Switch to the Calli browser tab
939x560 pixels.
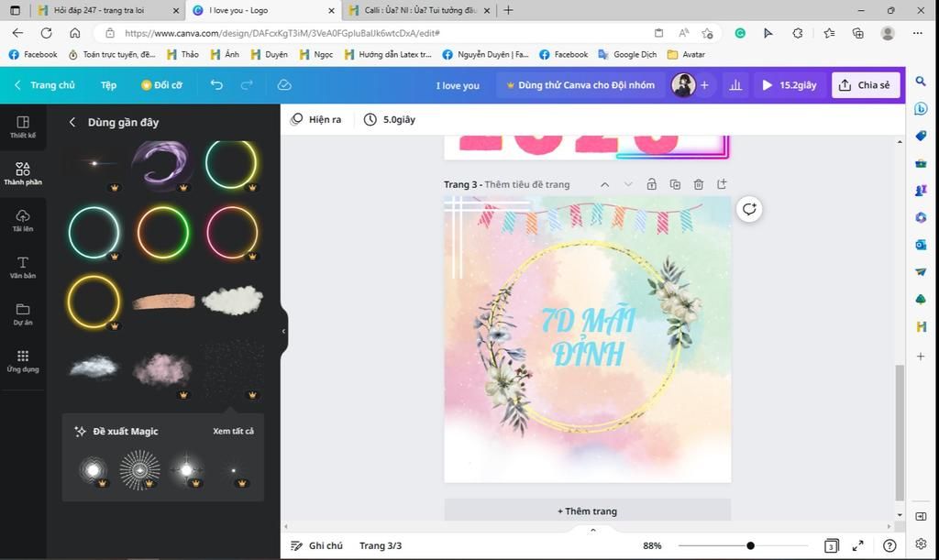point(420,10)
